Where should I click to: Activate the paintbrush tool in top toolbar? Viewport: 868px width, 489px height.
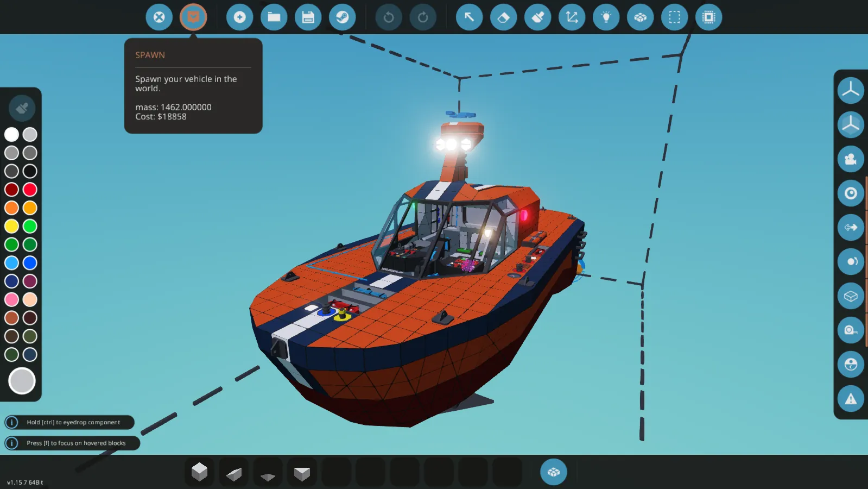[x=538, y=17]
